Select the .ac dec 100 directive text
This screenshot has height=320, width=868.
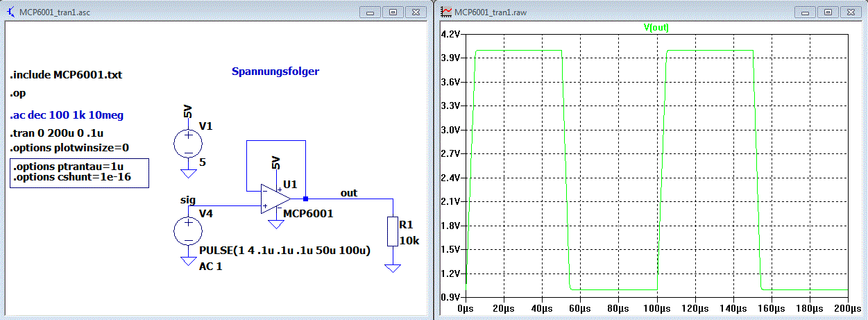[67, 115]
